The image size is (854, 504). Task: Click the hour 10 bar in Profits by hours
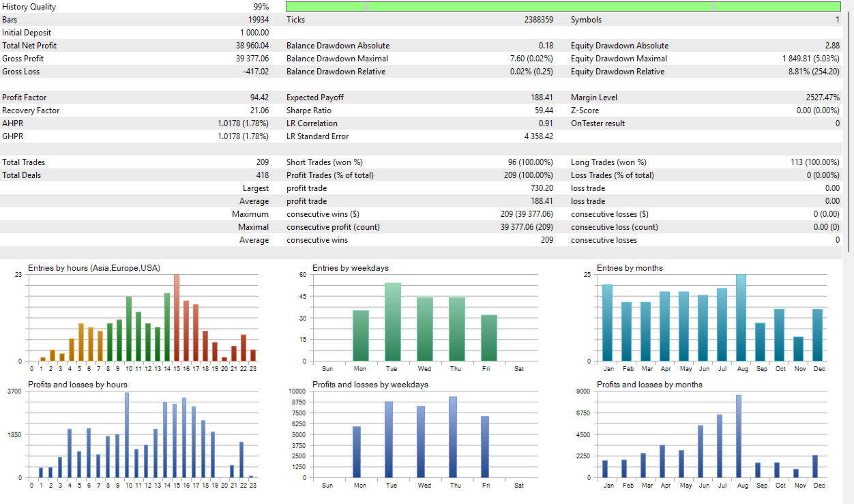pos(127,435)
